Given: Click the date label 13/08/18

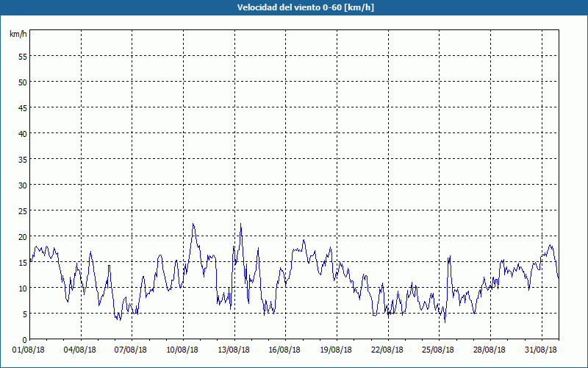Looking at the screenshot, I should tap(233, 350).
